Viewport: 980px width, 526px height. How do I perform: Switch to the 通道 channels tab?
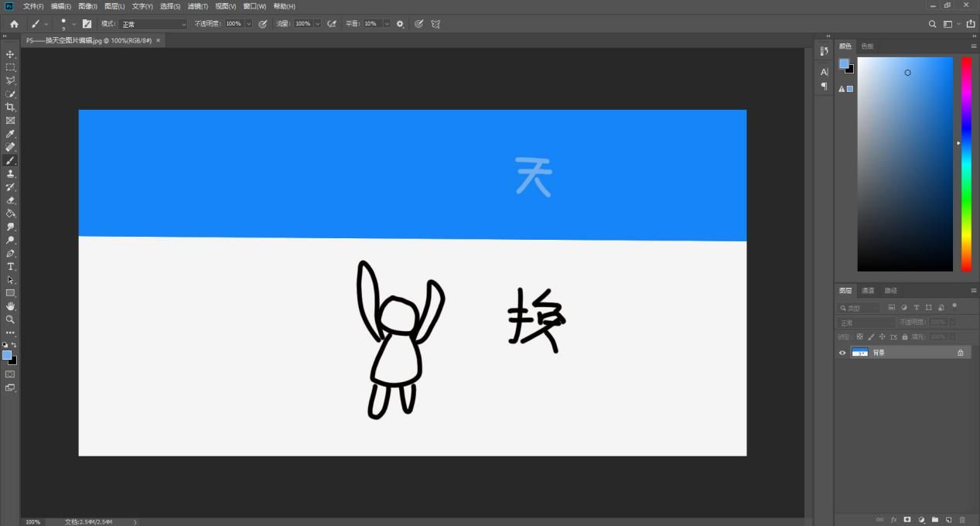[x=868, y=291]
